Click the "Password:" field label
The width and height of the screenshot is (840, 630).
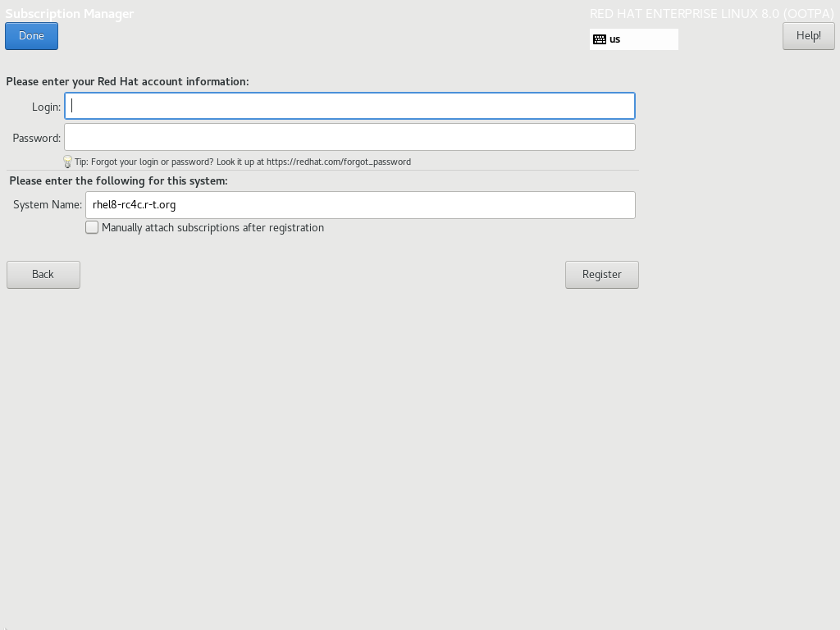click(x=36, y=138)
